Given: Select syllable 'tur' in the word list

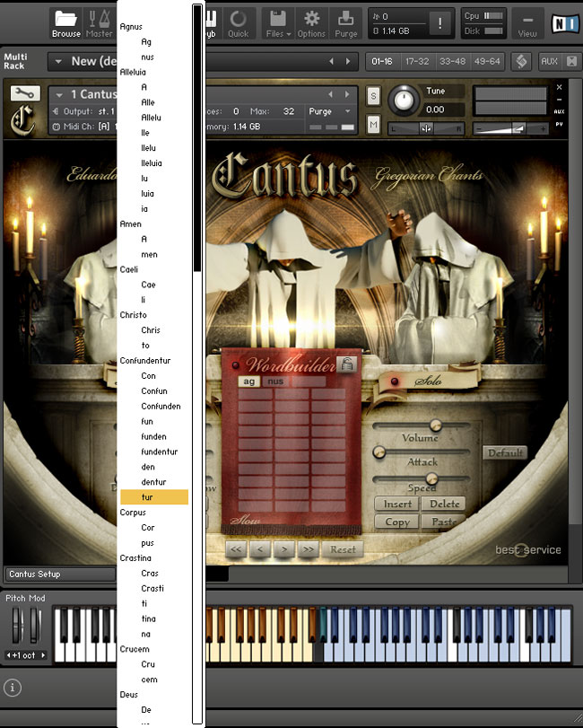Looking at the screenshot, I should point(147,497).
